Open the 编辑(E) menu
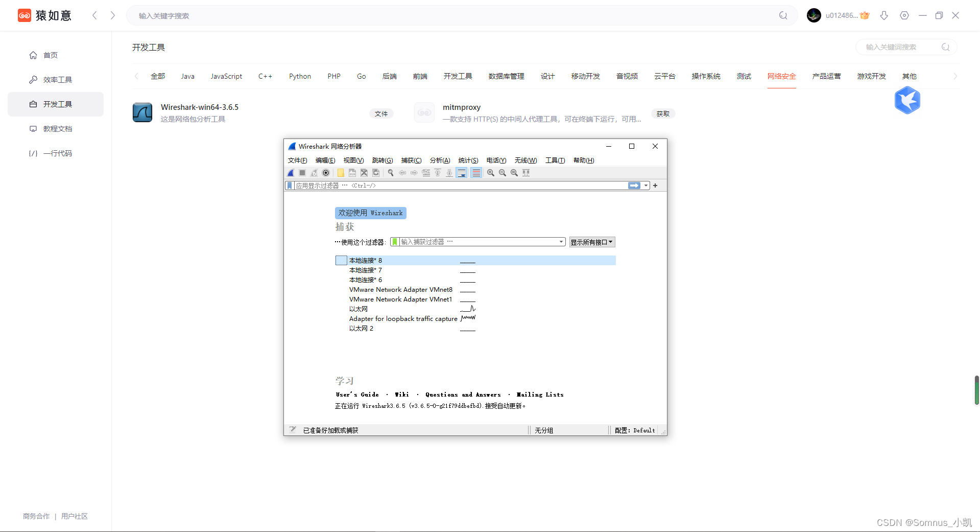Screen dimensions: 980x532 click(x=325, y=160)
